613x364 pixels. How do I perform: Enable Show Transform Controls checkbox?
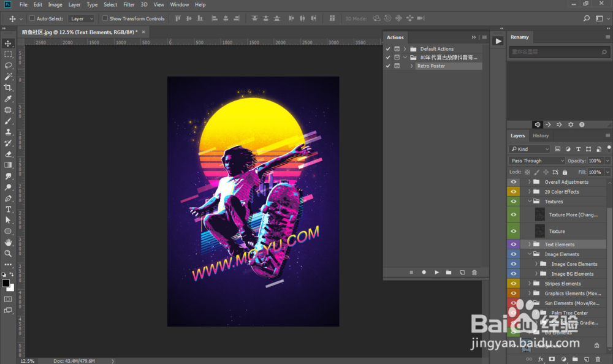click(x=105, y=18)
